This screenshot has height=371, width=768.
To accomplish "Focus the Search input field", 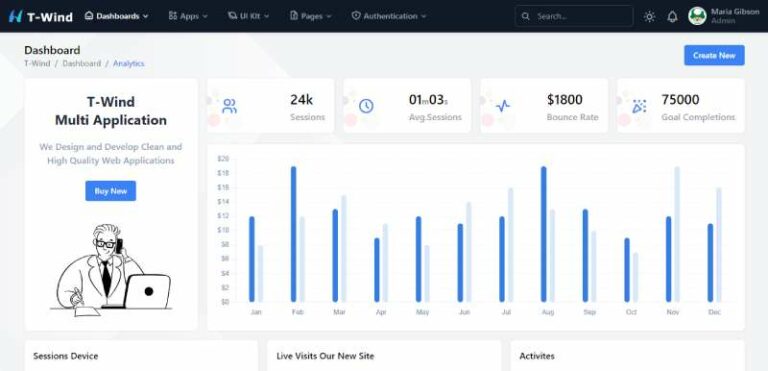I will tap(574, 16).
